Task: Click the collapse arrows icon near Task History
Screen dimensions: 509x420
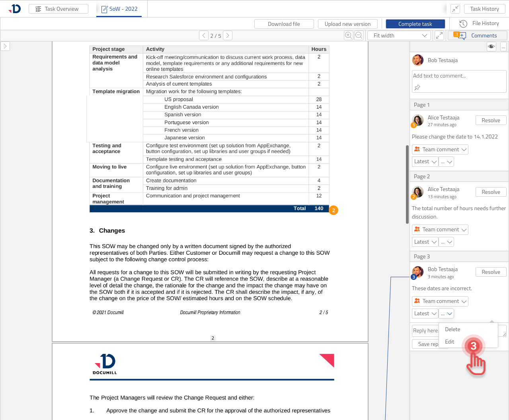Action: pos(455,9)
